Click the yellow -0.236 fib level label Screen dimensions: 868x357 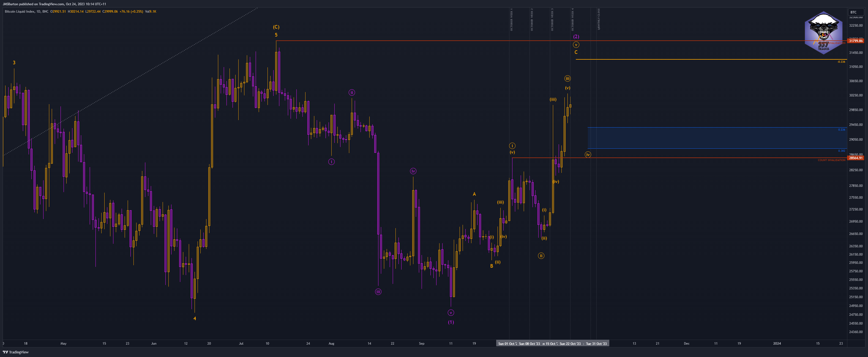[x=841, y=62]
